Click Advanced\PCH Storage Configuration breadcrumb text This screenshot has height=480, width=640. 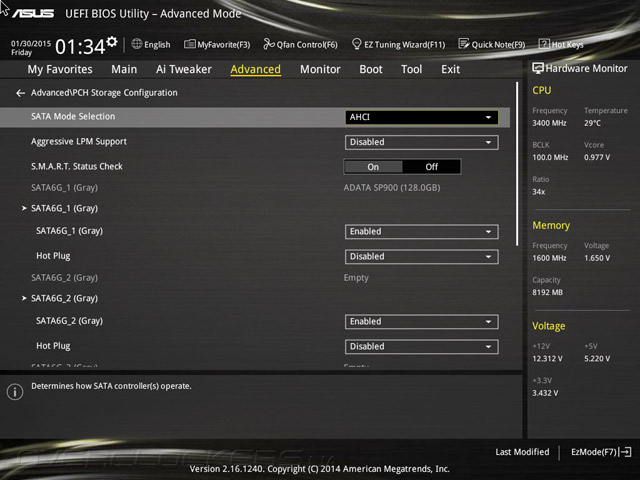click(104, 93)
